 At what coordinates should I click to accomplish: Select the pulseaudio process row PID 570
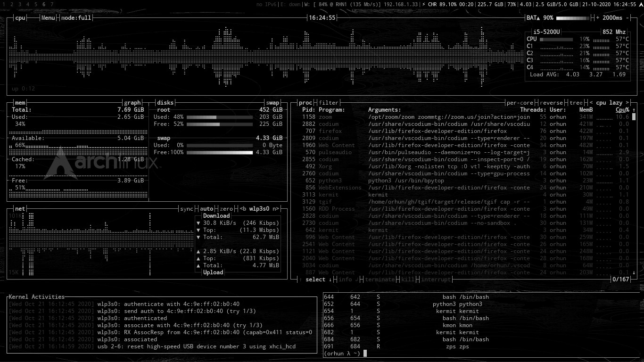(x=465, y=152)
